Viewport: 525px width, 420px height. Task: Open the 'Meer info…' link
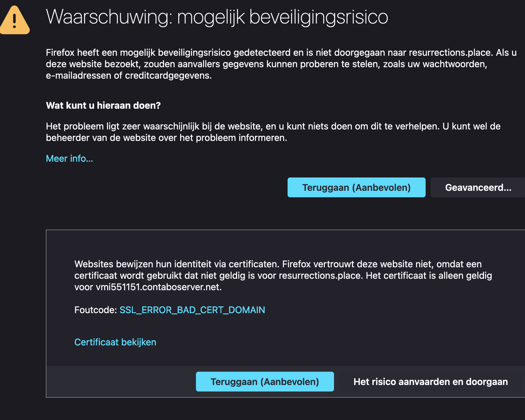click(69, 158)
